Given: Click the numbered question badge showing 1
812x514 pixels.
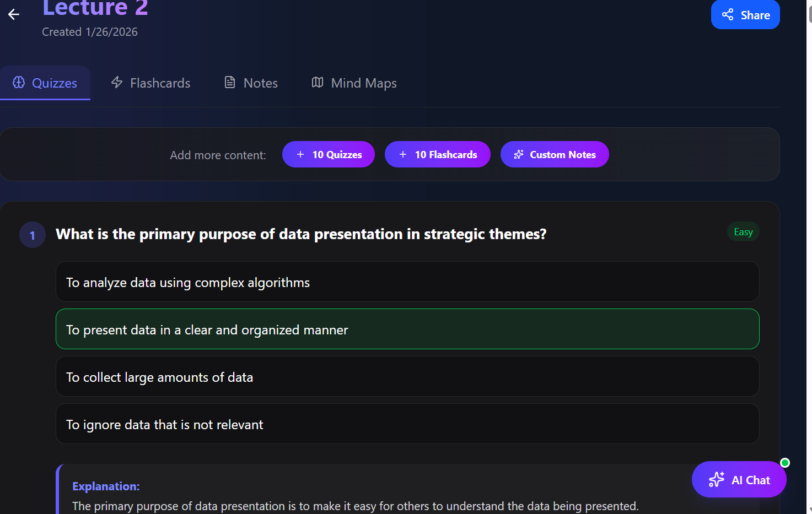Looking at the screenshot, I should [x=32, y=234].
